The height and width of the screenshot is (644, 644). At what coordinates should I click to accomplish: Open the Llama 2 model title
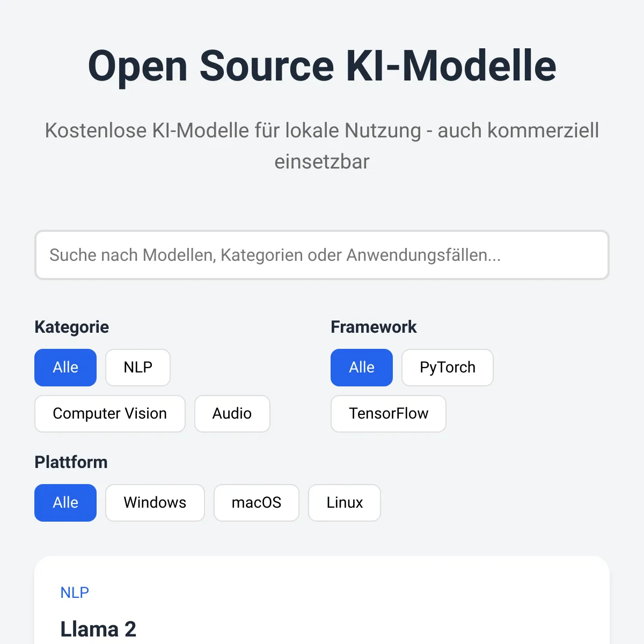[x=98, y=629]
